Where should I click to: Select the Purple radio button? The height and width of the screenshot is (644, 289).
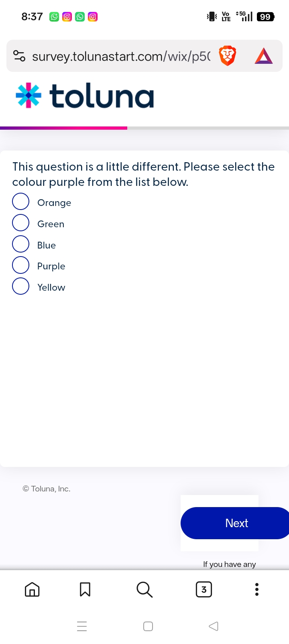pyautogui.click(x=21, y=265)
